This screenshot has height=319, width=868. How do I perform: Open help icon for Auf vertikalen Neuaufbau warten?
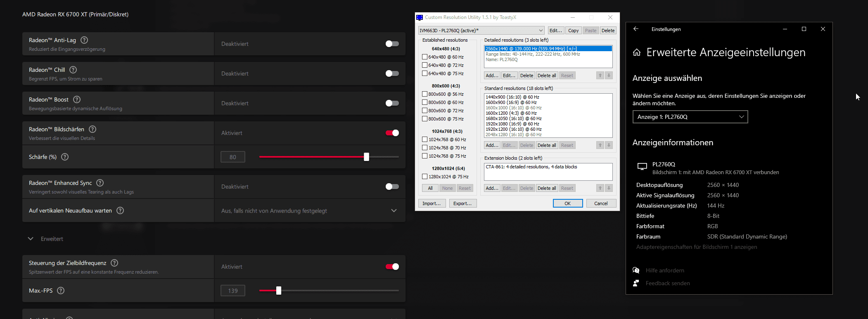pos(120,210)
